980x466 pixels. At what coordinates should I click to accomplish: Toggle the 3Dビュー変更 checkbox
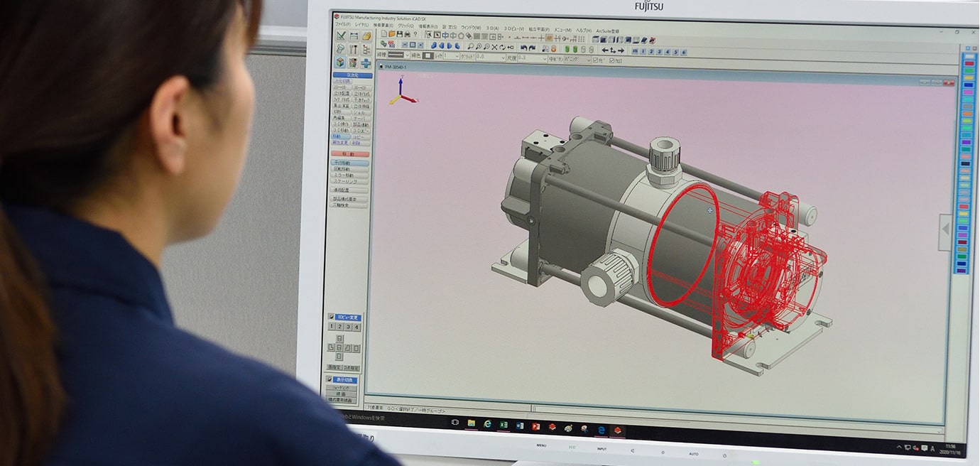pyautogui.click(x=332, y=317)
